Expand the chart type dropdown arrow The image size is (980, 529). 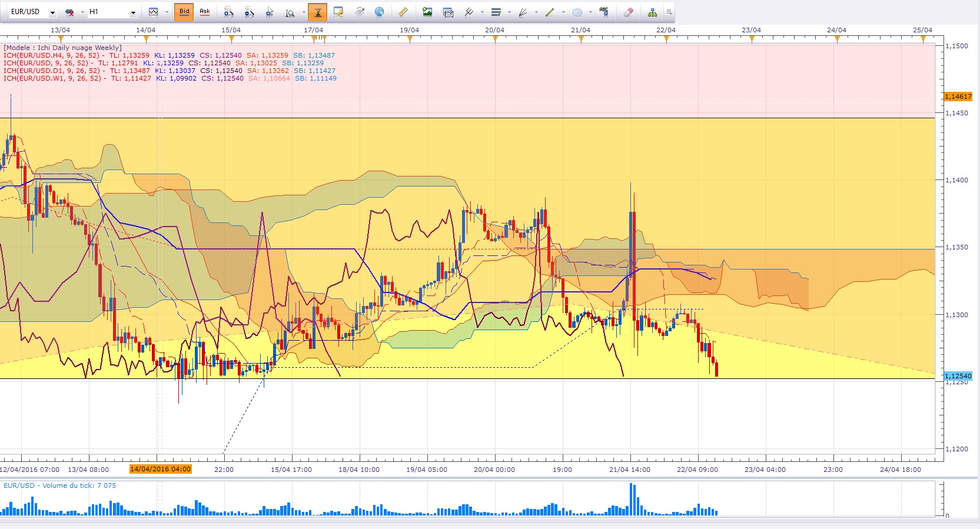coord(167,12)
